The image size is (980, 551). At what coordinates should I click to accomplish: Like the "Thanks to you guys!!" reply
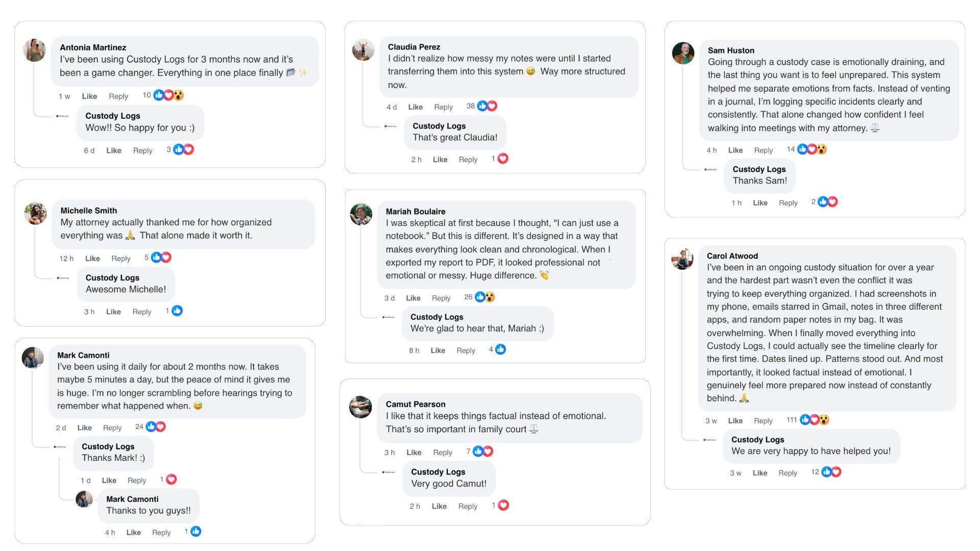point(133,533)
